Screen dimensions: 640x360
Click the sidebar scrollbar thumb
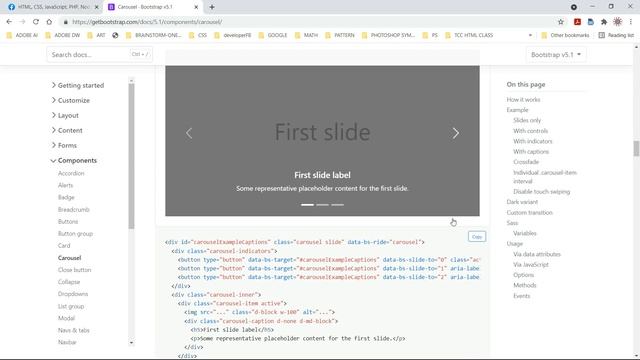pos(131,156)
